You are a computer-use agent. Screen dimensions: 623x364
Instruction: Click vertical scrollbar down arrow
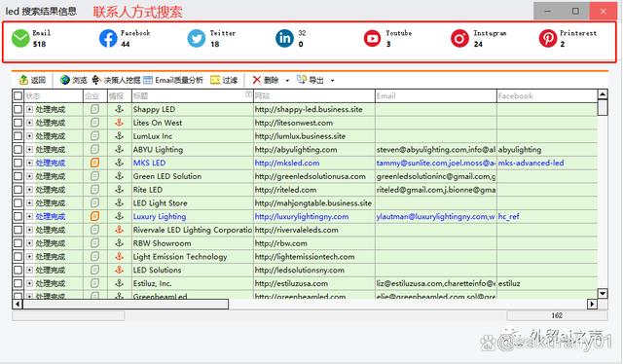point(603,294)
